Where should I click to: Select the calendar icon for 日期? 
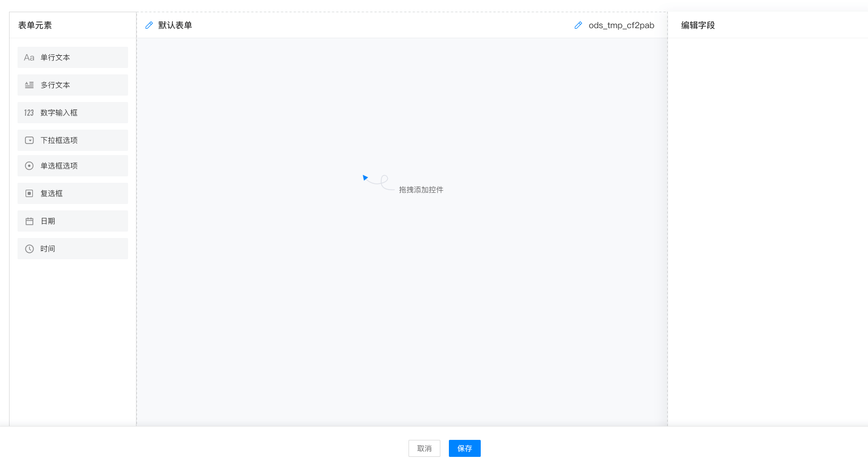(29, 221)
